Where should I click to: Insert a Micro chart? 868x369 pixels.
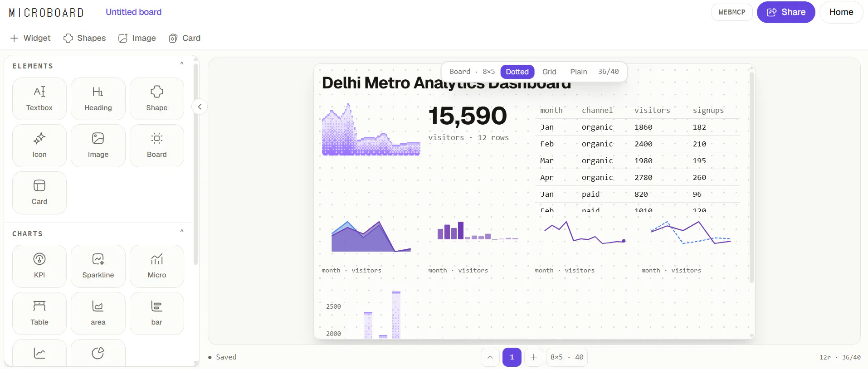pos(157,266)
